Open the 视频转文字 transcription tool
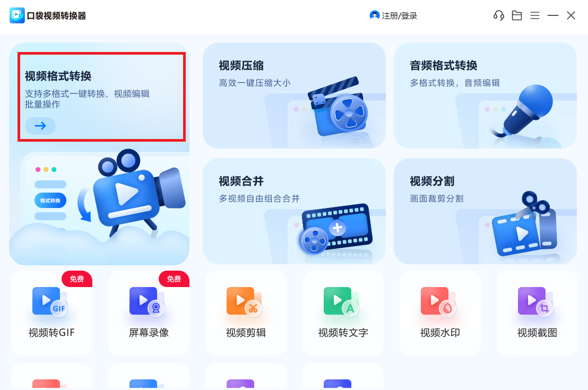 [343, 313]
